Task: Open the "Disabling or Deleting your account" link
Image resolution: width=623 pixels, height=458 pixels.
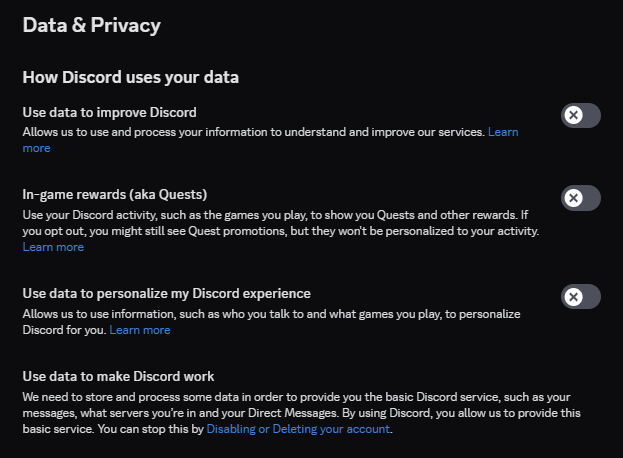Action: point(299,429)
